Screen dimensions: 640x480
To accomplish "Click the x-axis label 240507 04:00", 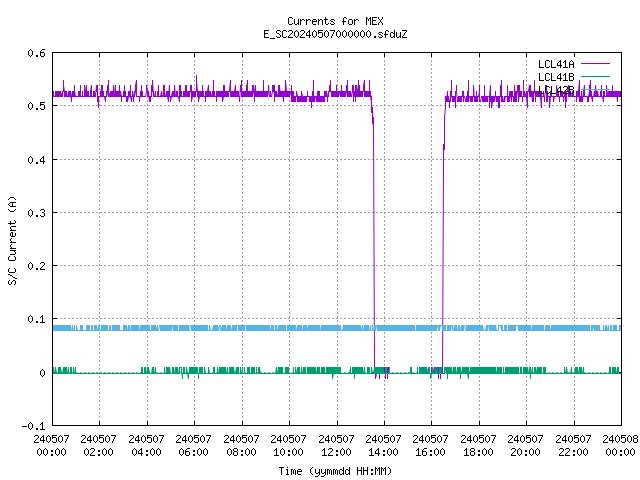I will [146, 445].
